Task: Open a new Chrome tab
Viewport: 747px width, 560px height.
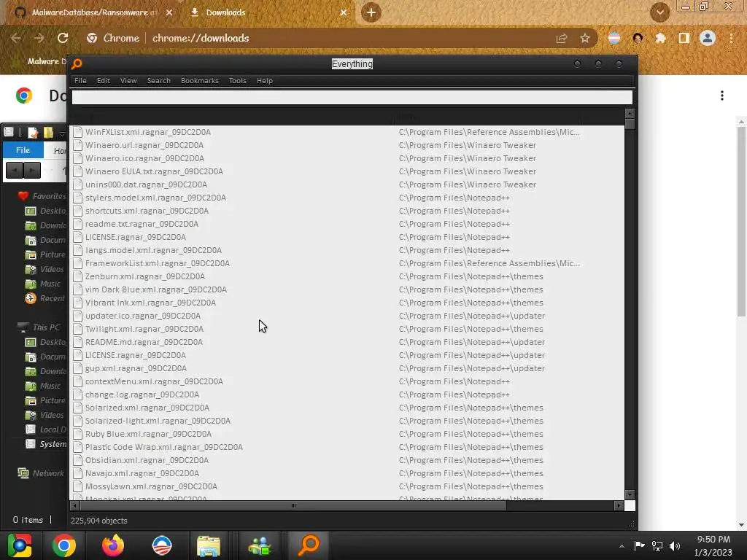Action: [371, 12]
